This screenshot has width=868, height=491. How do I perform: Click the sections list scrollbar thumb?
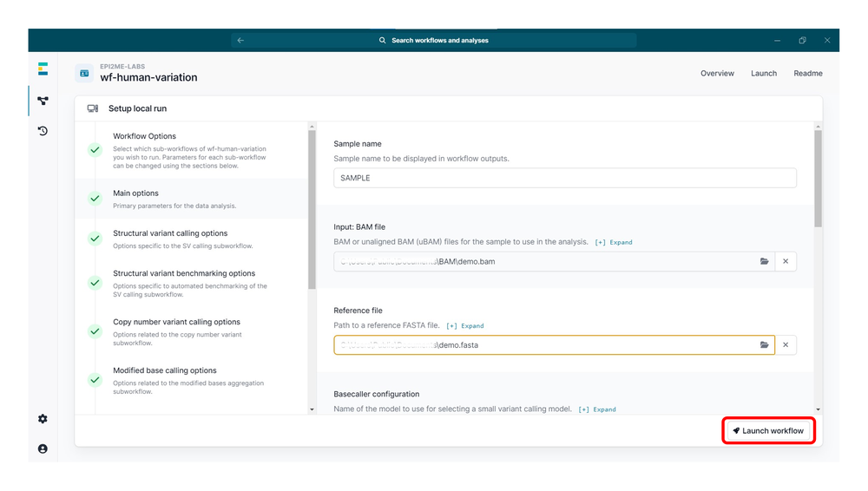coord(312,209)
